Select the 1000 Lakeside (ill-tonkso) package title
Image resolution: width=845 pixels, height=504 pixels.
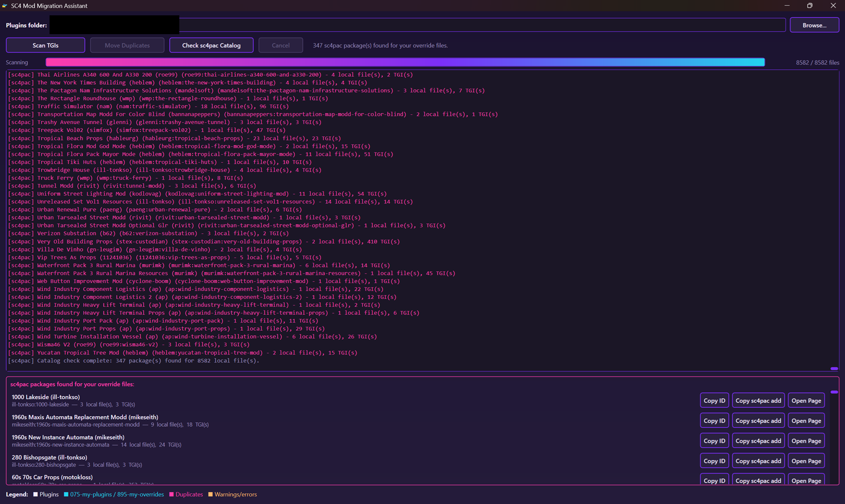(x=46, y=397)
